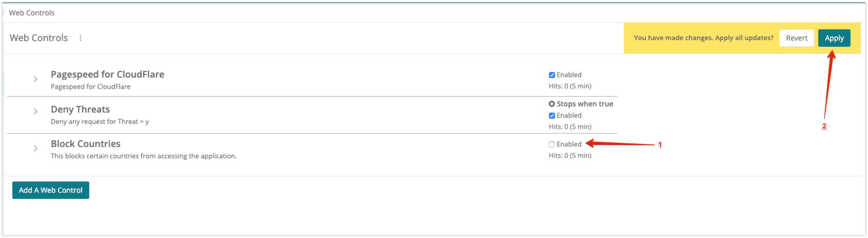This screenshot has width=868, height=238.
Task: Expand the Pagespeed for CloudFlare chevron
Action: pyautogui.click(x=35, y=79)
